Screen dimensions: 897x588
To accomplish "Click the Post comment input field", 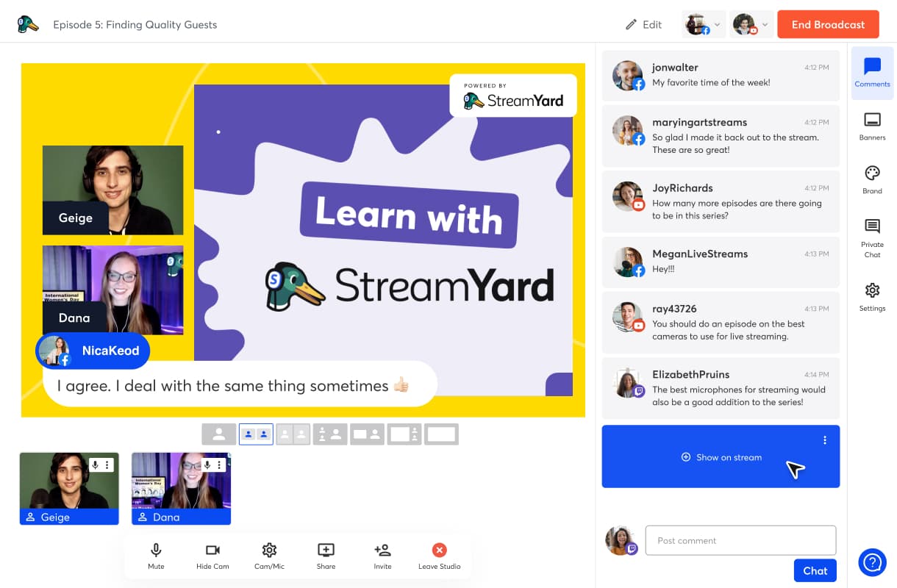I will point(740,540).
